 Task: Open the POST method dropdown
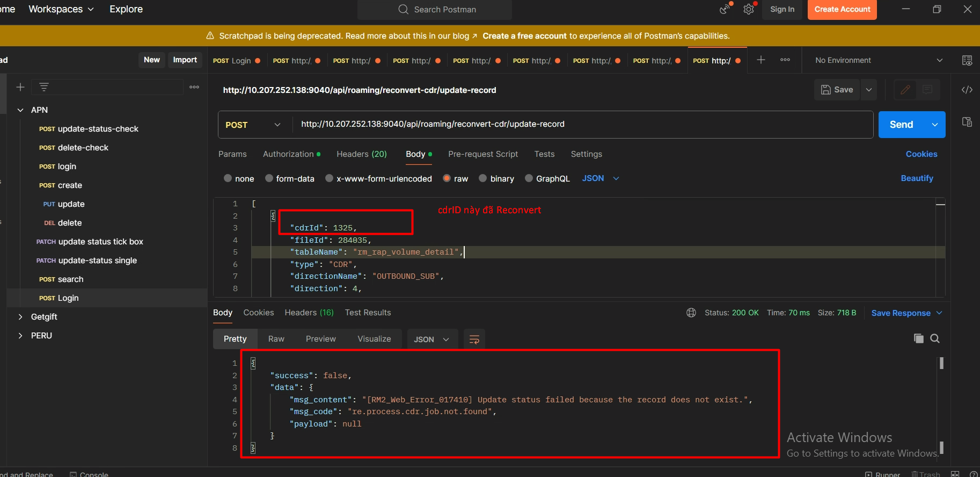tap(253, 125)
